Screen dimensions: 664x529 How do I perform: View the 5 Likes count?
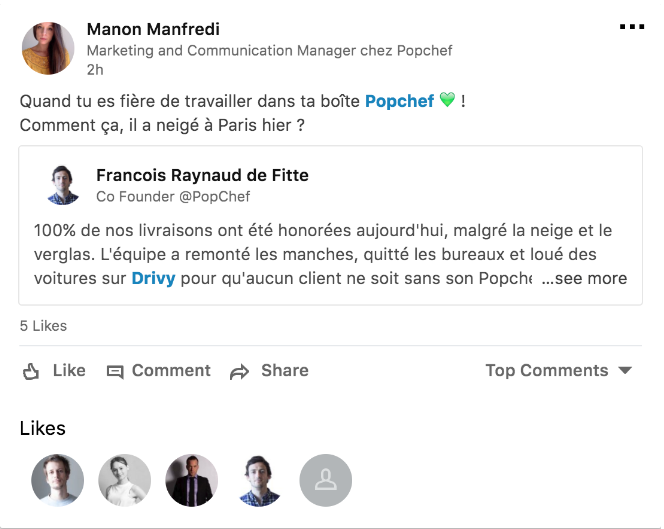tap(43, 325)
